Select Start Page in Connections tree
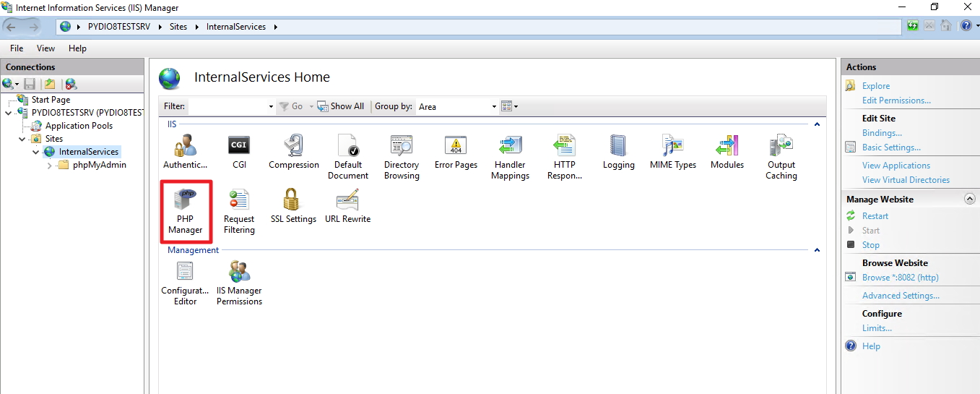Image resolution: width=980 pixels, height=394 pixels. 51,100
